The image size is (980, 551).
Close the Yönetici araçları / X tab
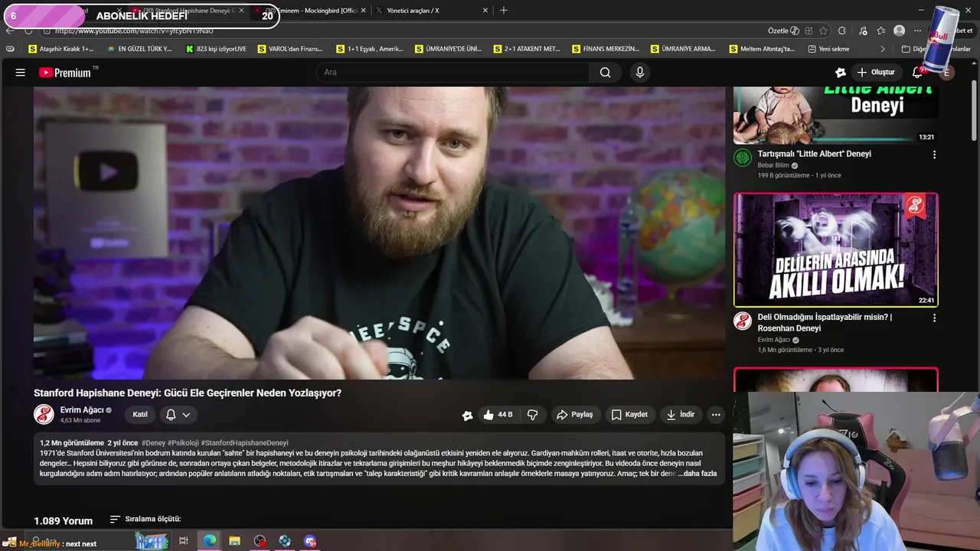485,11
